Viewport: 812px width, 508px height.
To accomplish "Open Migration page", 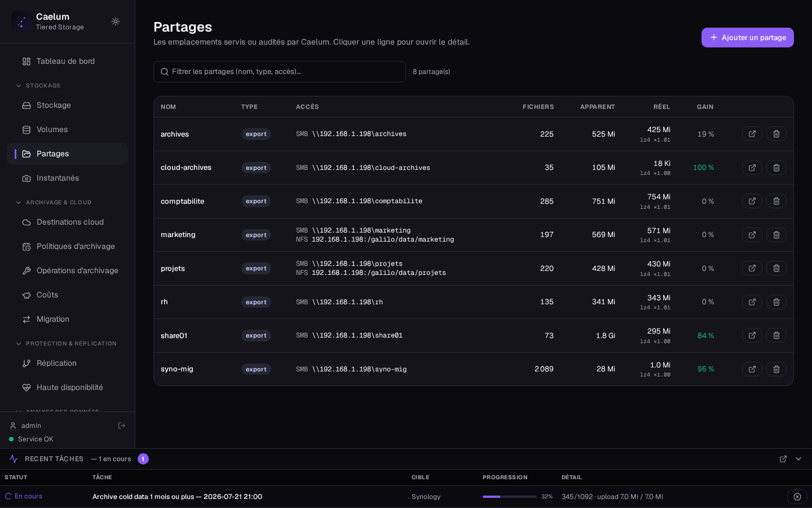I will pos(67,319).
